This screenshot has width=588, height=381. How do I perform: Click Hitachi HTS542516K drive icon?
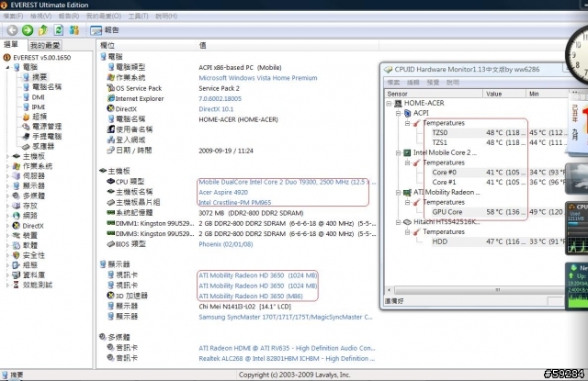click(407, 222)
